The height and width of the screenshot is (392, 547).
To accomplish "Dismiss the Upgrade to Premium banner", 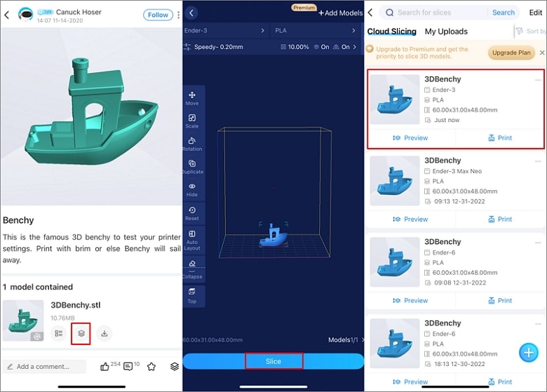I will pyautogui.click(x=542, y=53).
